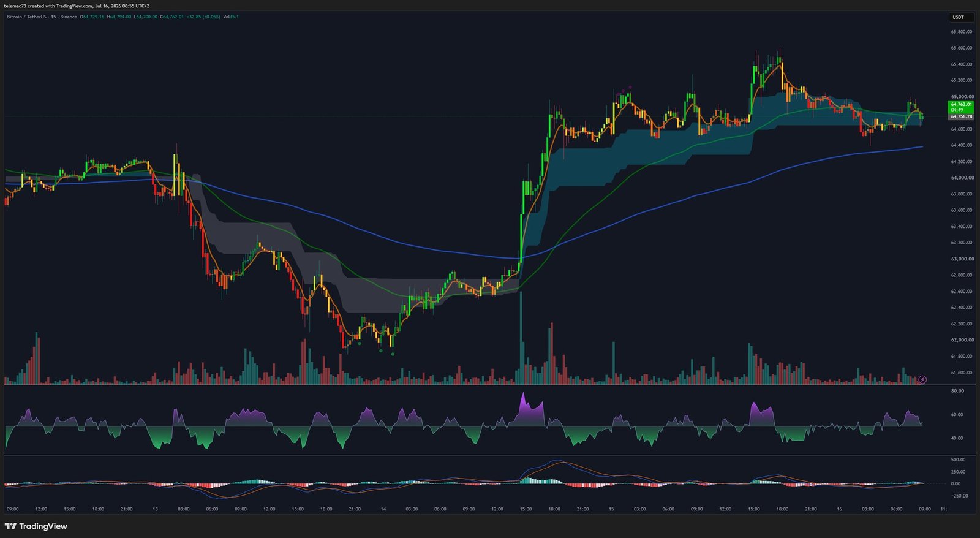
Task: Click the 65,600.00 price axis label
Action: tap(961, 48)
